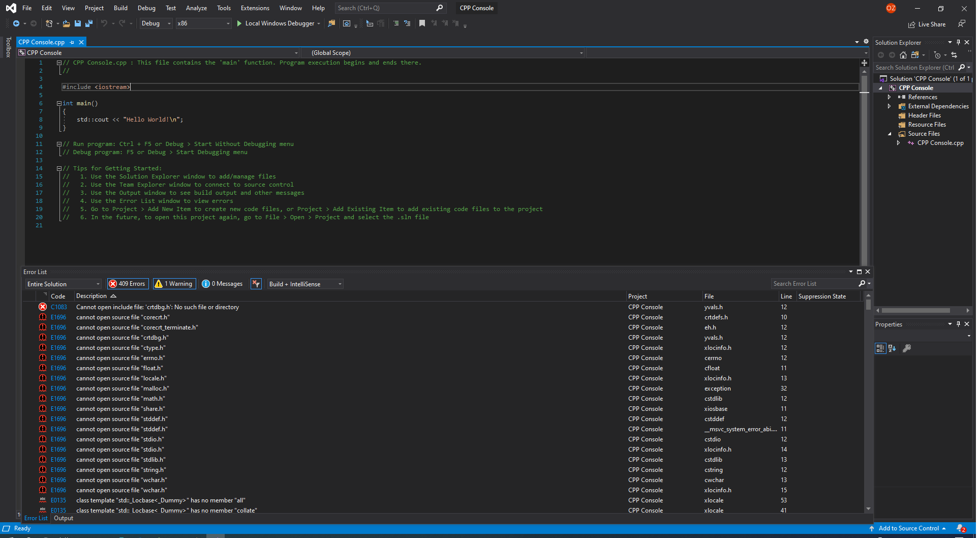Open the Debug configuration dropdown

coord(156,23)
